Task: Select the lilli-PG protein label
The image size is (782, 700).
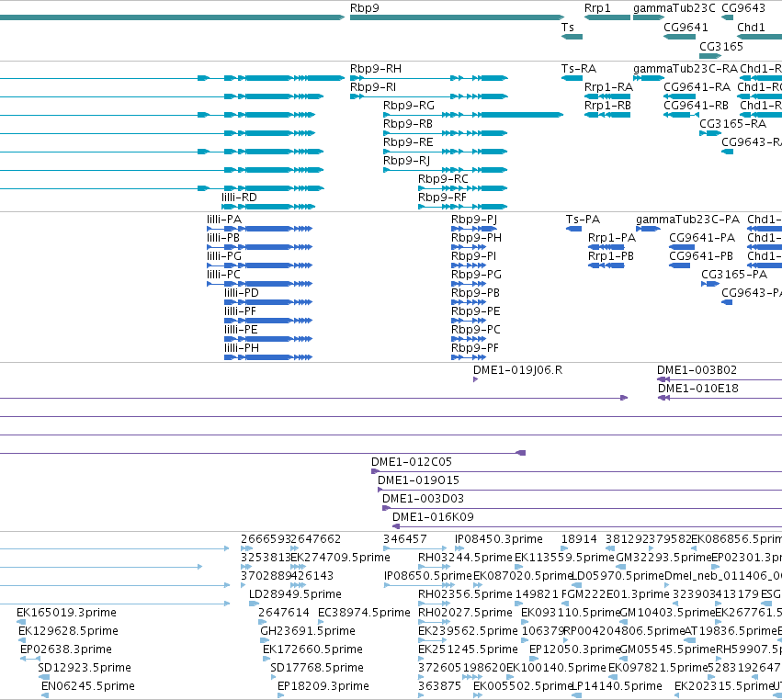Action: [224, 255]
